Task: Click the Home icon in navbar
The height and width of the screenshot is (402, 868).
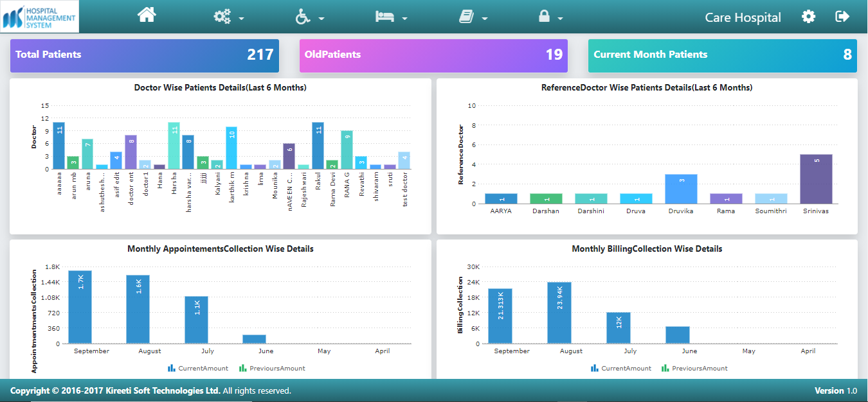Action: pos(147,16)
